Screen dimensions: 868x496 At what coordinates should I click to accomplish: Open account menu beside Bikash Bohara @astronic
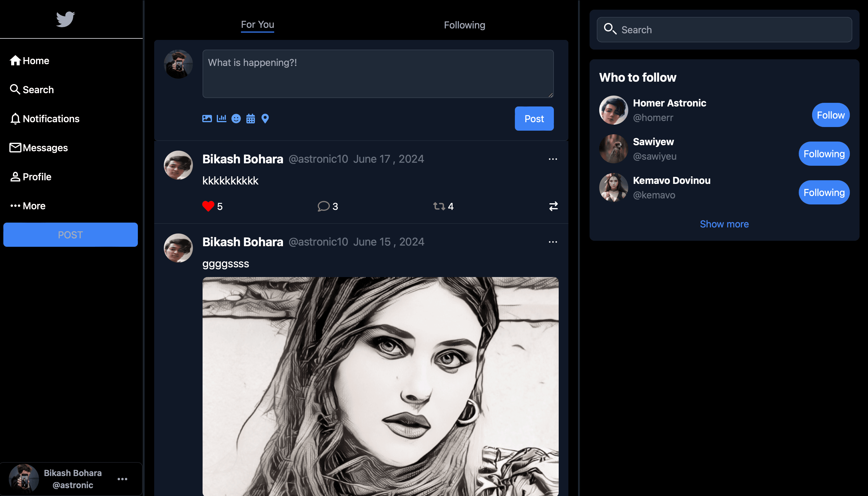click(122, 479)
